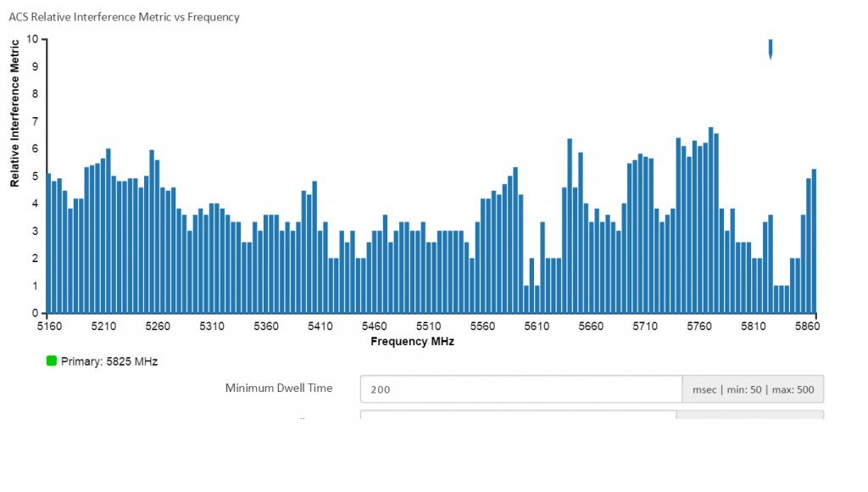Click the 5 tick label on the y-axis
This screenshot has width=868, height=492.
click(35, 176)
